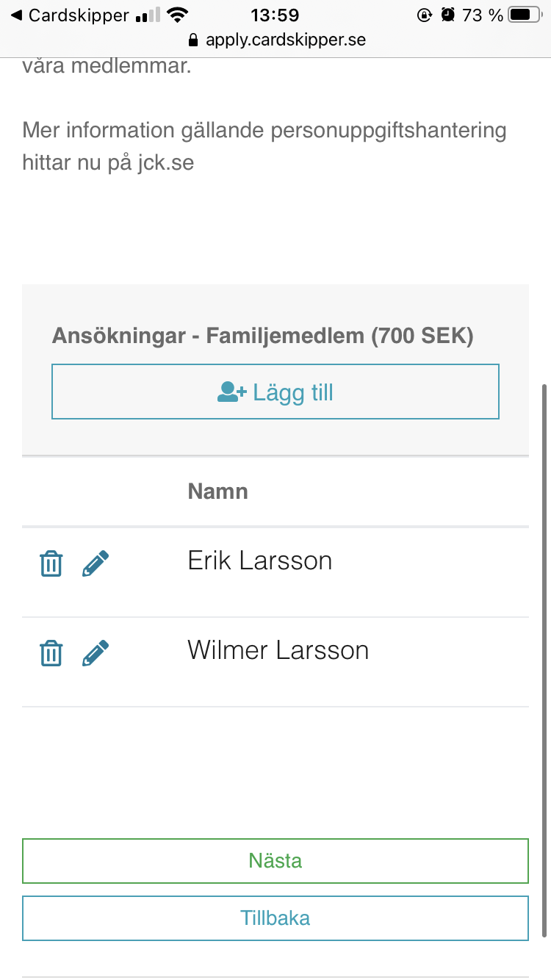
Task: Remove Wilmer Larsson via the trash icon
Action: coord(51,653)
